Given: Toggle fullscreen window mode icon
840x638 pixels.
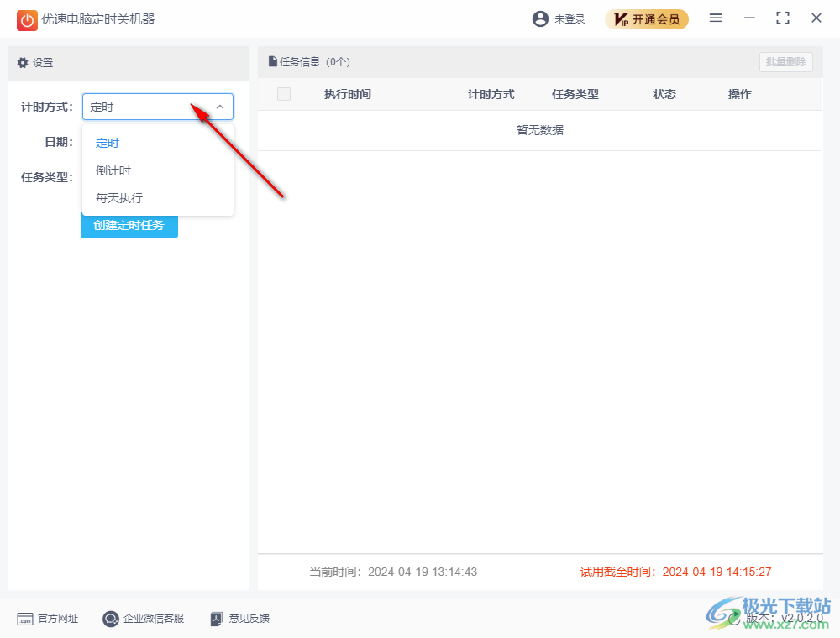Looking at the screenshot, I should [x=783, y=18].
